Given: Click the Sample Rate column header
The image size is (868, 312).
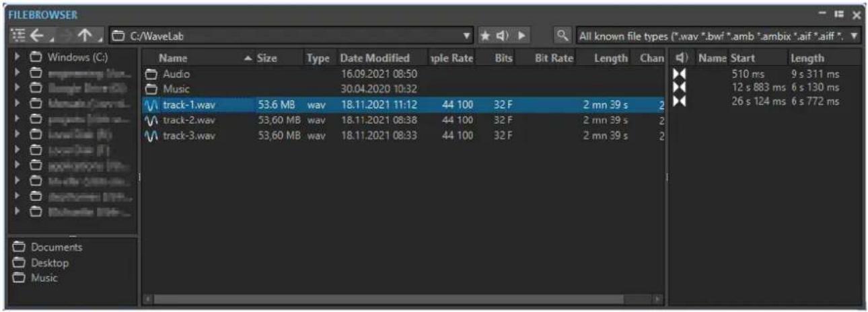Looking at the screenshot, I should tap(451, 58).
